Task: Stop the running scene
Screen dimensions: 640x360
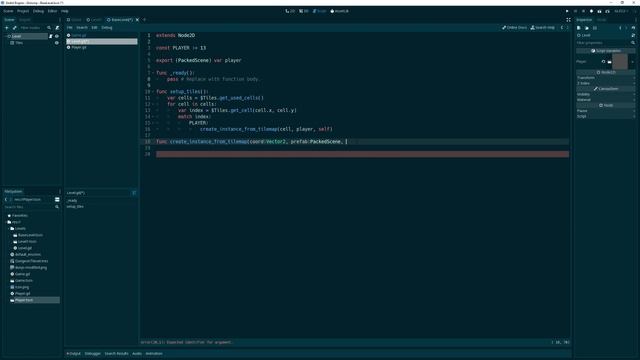Action: tap(583, 11)
